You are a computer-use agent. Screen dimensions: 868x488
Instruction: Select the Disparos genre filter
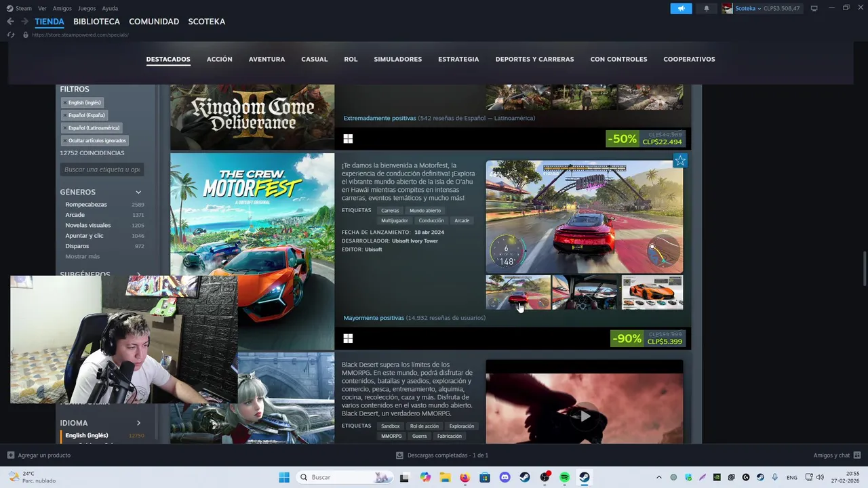point(104,246)
